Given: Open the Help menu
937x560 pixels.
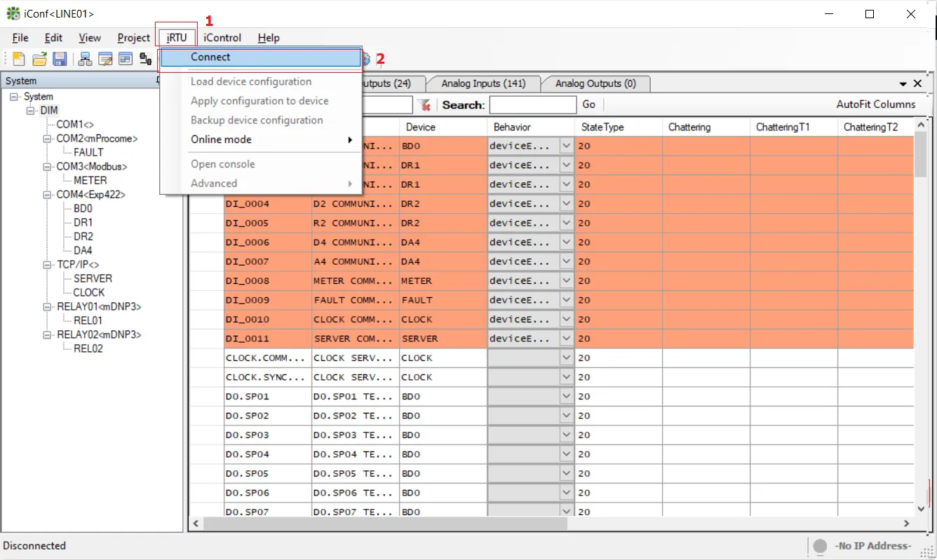Looking at the screenshot, I should [269, 38].
